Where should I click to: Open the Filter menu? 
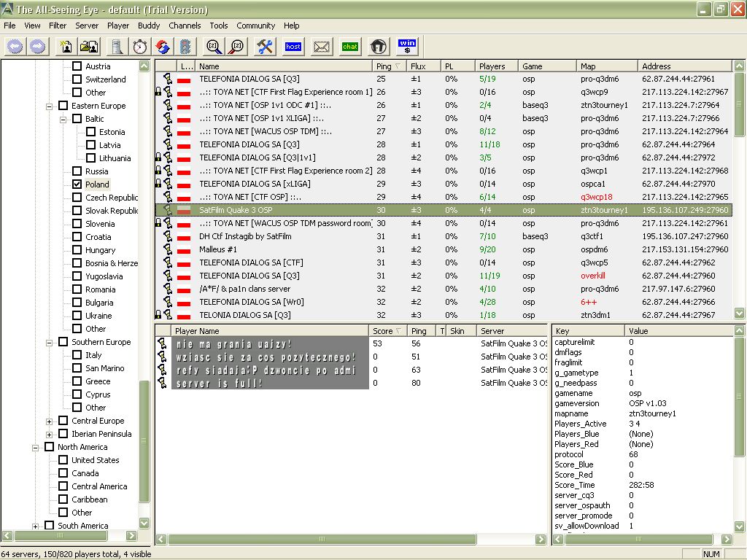pos(58,26)
